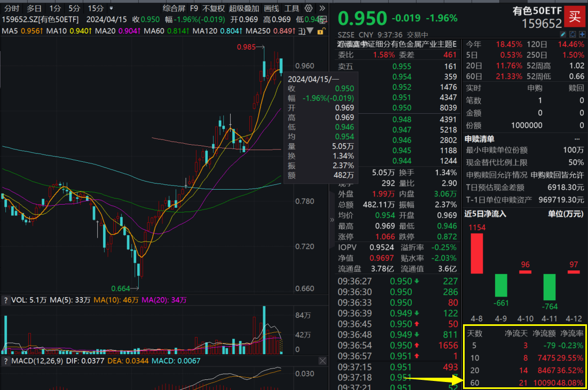Click the 4-8 net inflow red bar
Screen dimensions: 588x390
click(x=476, y=253)
